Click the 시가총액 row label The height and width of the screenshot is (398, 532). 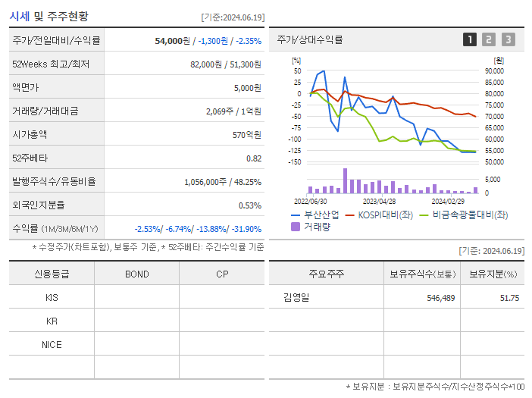click(x=30, y=134)
